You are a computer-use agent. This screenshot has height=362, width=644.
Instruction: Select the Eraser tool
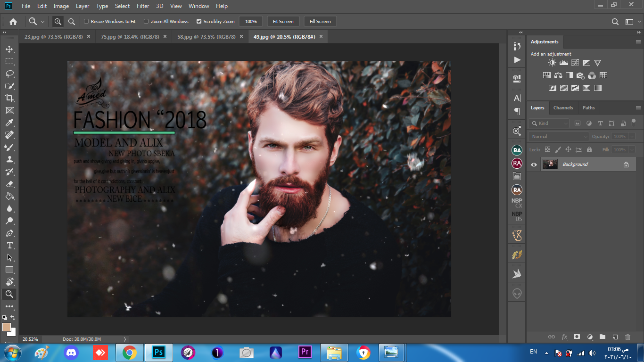[x=9, y=184]
